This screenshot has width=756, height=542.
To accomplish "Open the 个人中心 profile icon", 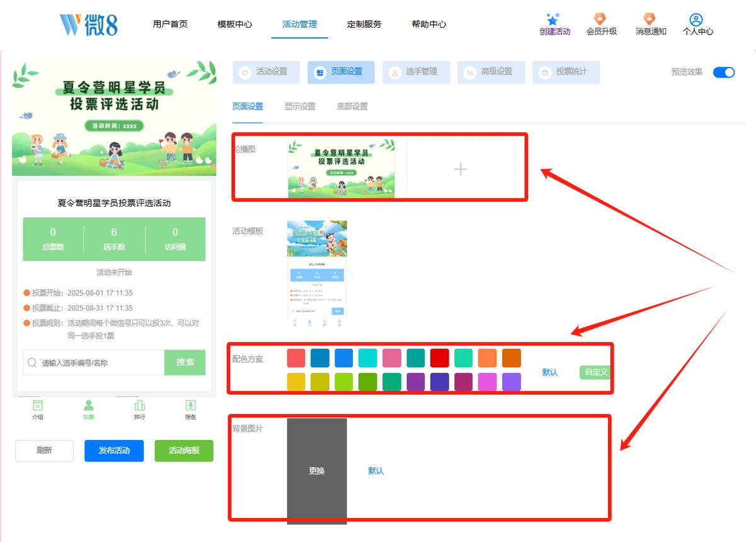I will pos(696,20).
